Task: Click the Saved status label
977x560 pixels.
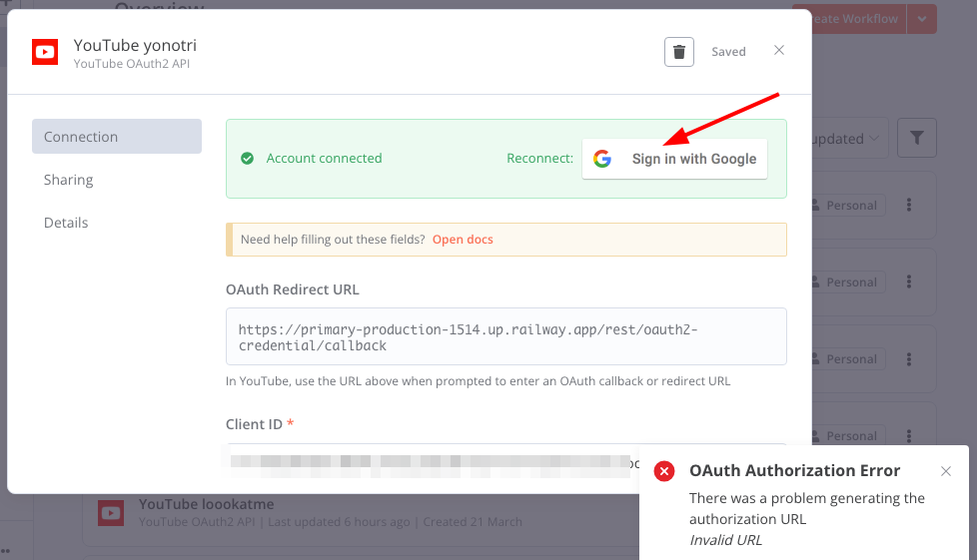Action: click(x=728, y=52)
